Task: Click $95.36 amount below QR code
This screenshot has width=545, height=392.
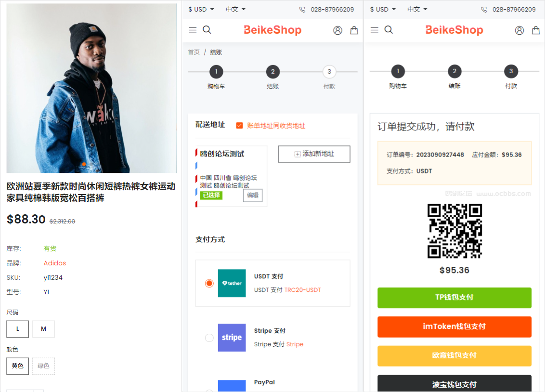Action: pyautogui.click(x=454, y=270)
